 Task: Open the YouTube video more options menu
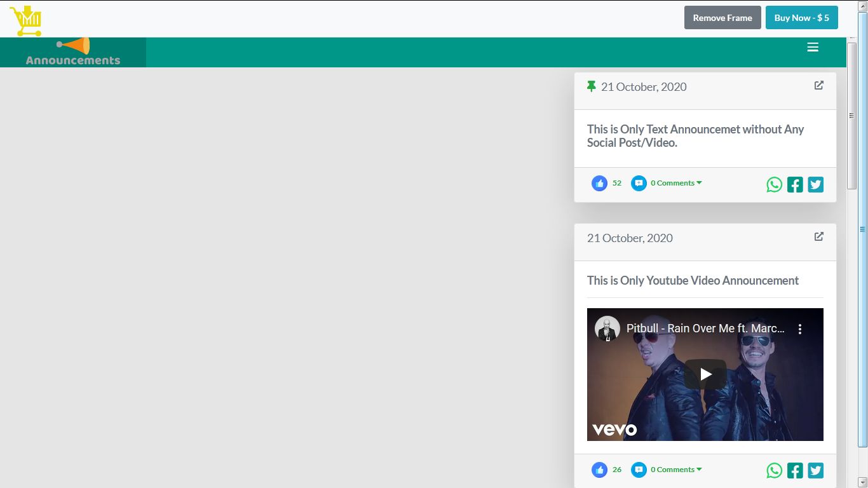click(800, 329)
